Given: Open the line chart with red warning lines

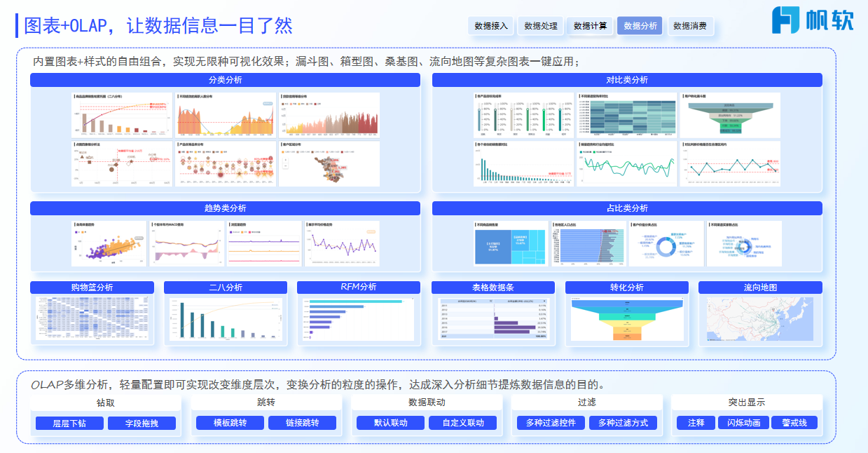Looking at the screenshot, I should click(730, 164).
